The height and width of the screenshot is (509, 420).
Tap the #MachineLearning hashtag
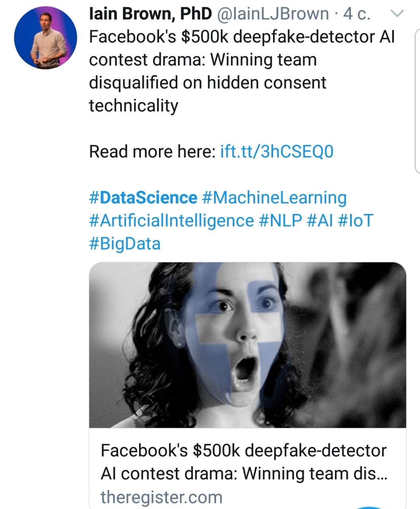click(274, 198)
